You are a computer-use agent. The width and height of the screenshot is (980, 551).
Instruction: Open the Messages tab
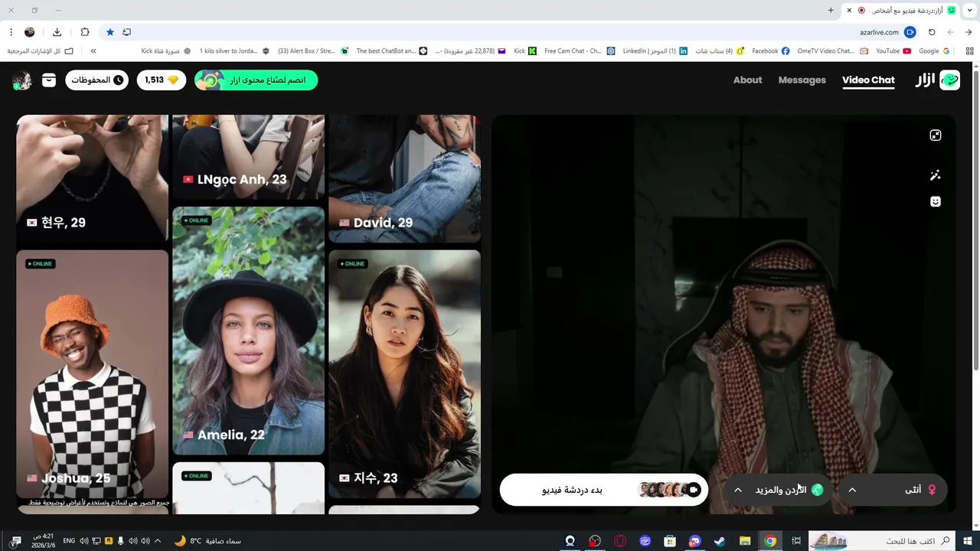[802, 80]
